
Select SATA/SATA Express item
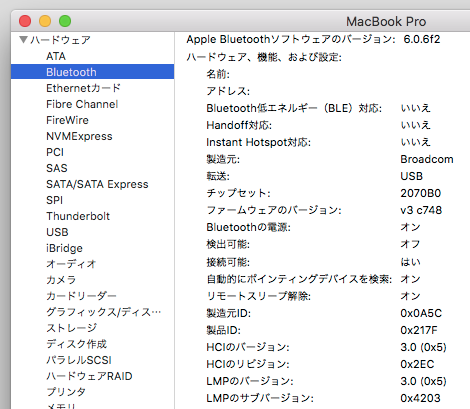(97, 184)
